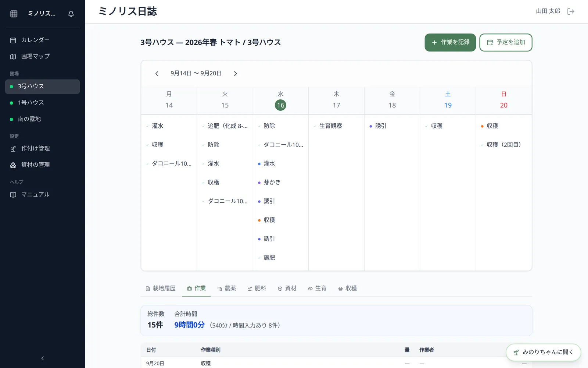Click 作業種別 column header

pos(211,350)
